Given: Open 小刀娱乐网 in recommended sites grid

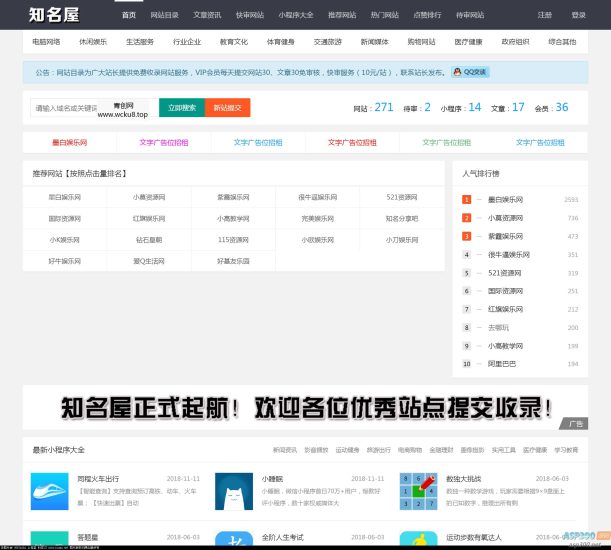Looking at the screenshot, I should (402, 240).
